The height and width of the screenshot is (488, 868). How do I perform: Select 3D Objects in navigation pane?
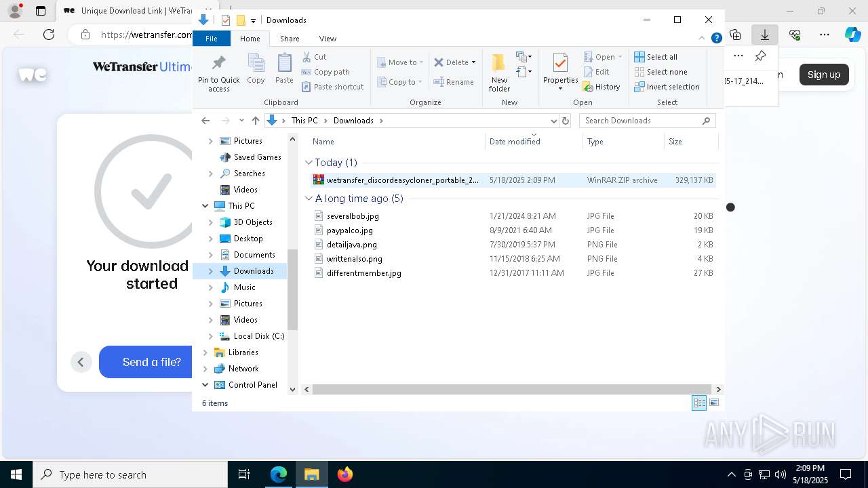click(252, 222)
